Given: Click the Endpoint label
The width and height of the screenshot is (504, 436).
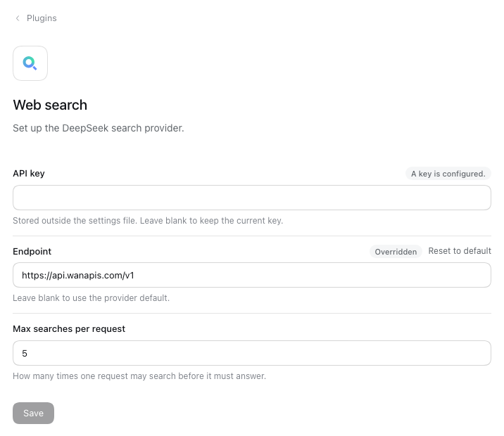Looking at the screenshot, I should pyautogui.click(x=32, y=251).
